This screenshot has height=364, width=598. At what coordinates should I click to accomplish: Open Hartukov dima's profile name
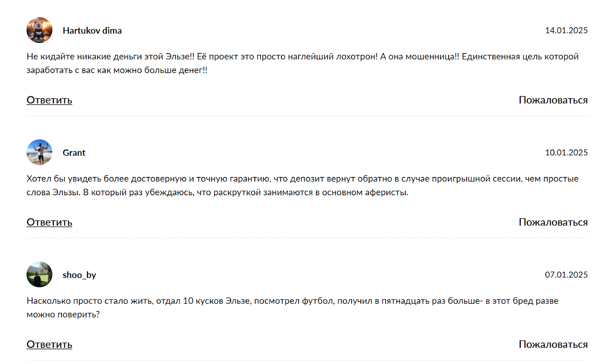click(92, 31)
